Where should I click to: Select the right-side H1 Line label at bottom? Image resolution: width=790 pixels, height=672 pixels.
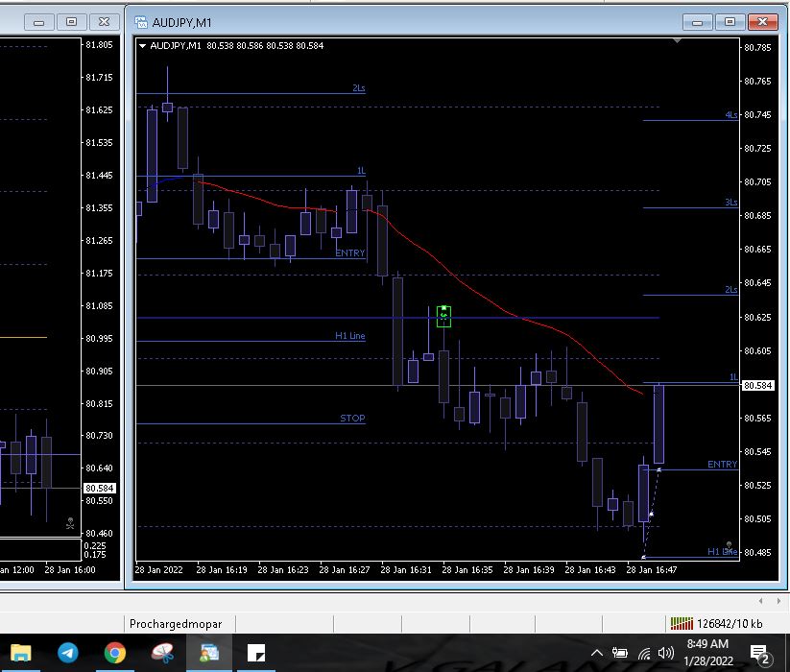tap(723, 552)
